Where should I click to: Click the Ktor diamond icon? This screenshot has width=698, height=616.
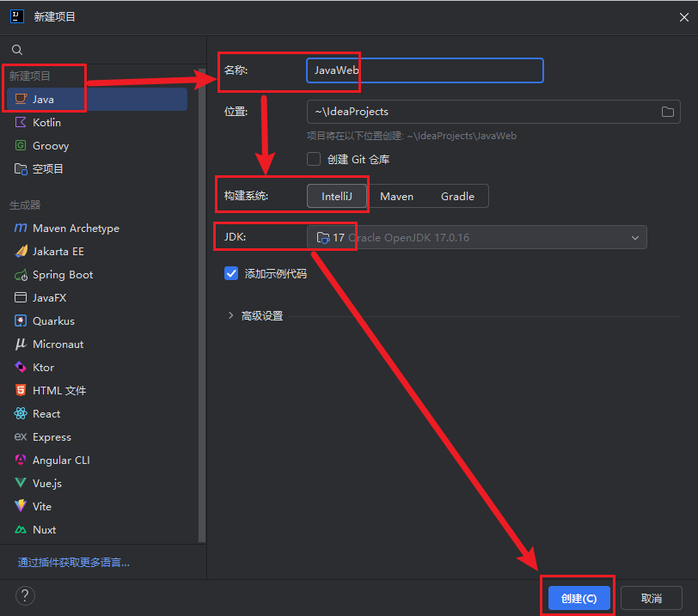[21, 367]
